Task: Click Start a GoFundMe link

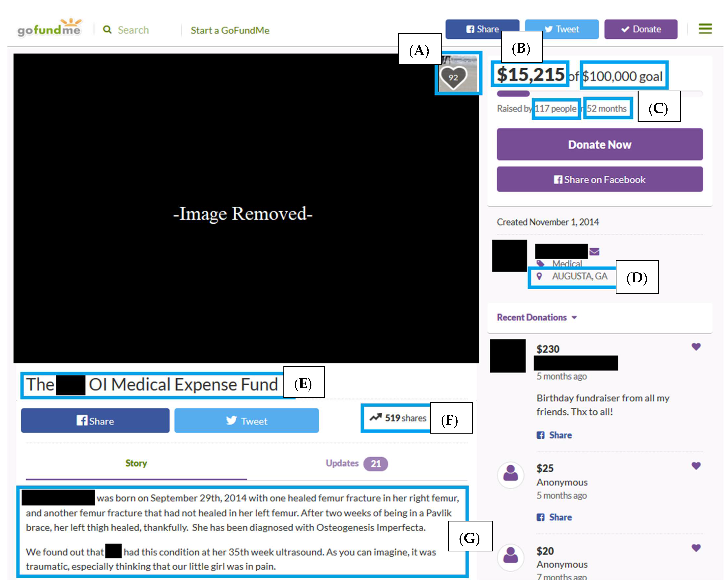Action: pos(230,30)
